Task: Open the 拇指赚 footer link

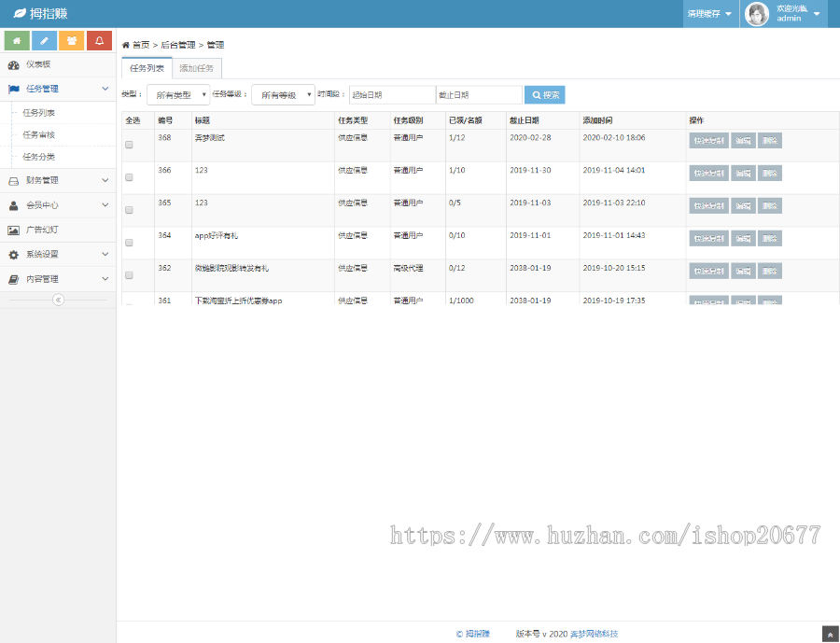Action: tap(477, 635)
